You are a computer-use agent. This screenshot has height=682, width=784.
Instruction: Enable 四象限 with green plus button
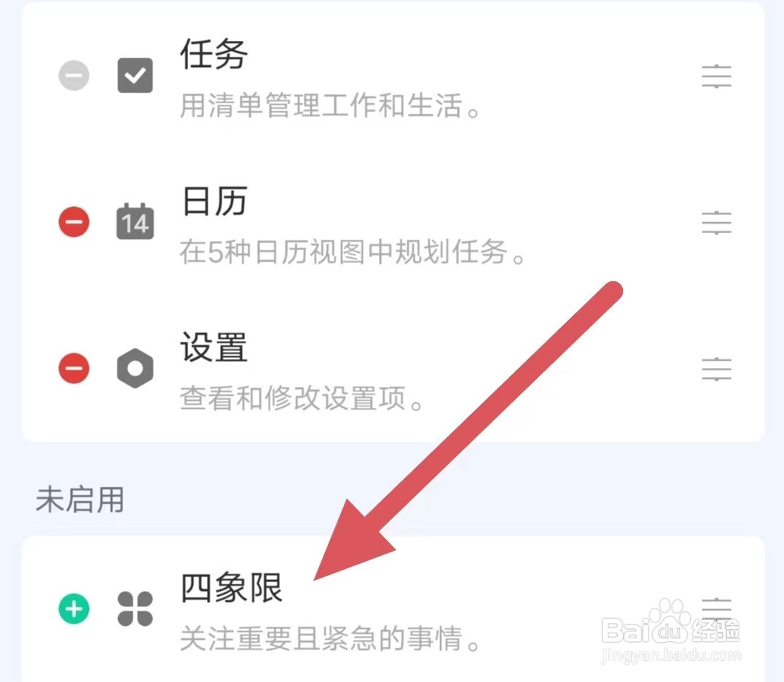tap(74, 608)
